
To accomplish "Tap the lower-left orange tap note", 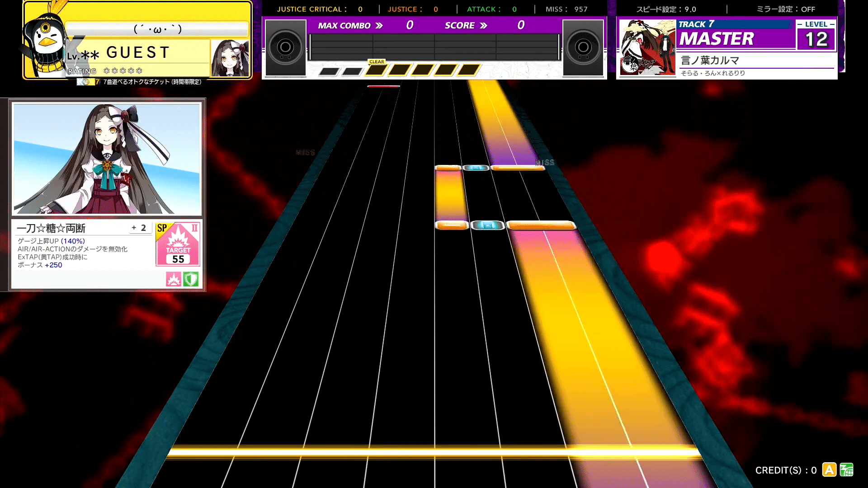I will tap(452, 225).
